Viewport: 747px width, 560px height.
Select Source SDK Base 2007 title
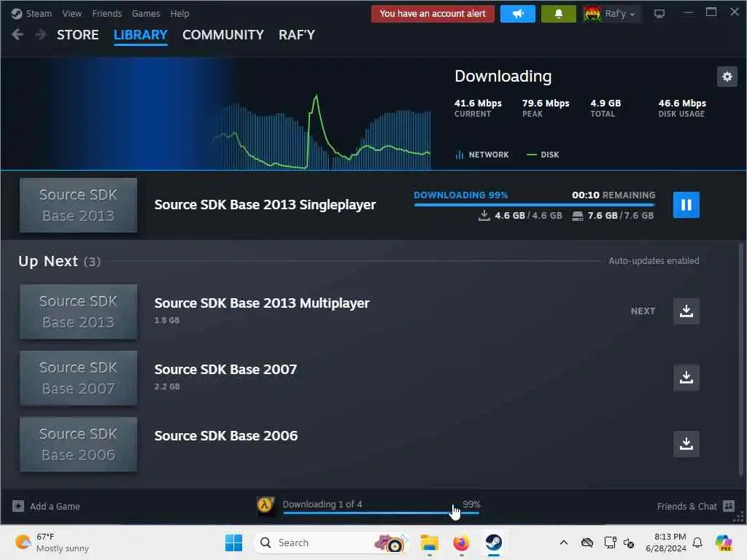pos(225,369)
